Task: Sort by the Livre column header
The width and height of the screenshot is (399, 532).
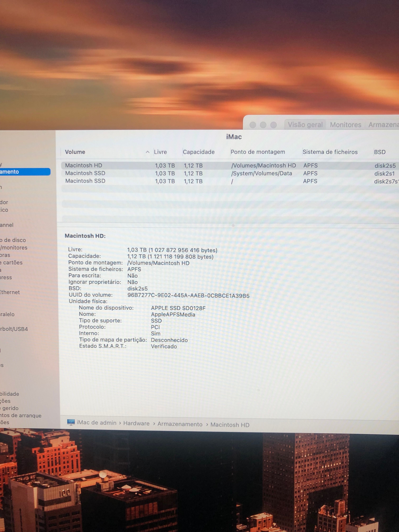Action: pos(160,152)
